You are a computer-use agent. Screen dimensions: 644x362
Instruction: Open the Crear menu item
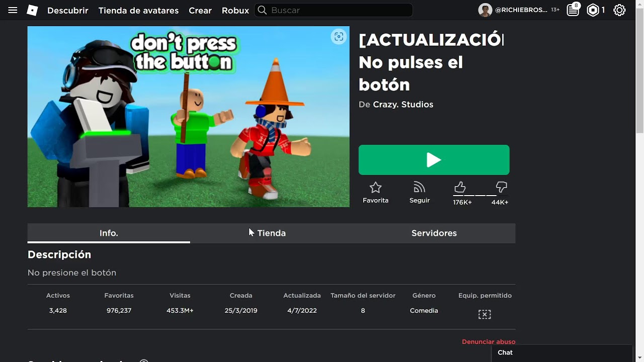200,10
